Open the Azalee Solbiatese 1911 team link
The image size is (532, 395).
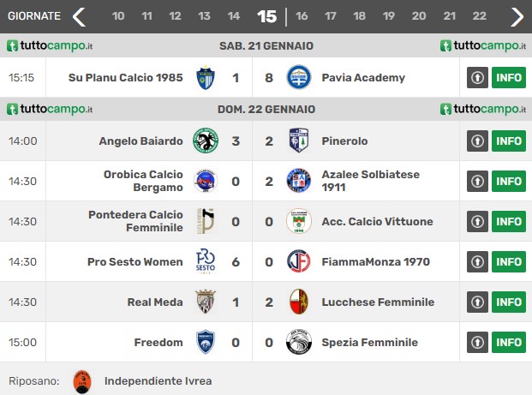coord(370,181)
